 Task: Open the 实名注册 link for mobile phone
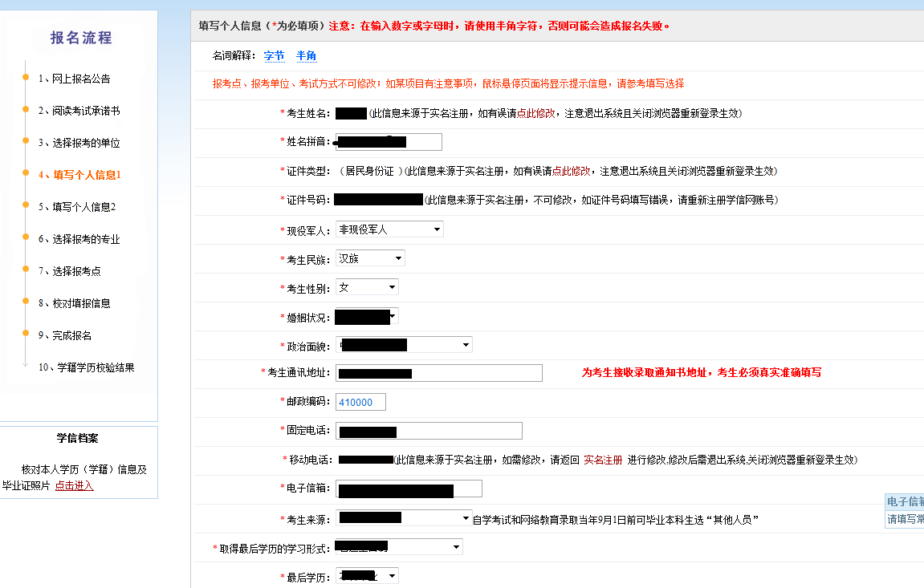pos(602,460)
